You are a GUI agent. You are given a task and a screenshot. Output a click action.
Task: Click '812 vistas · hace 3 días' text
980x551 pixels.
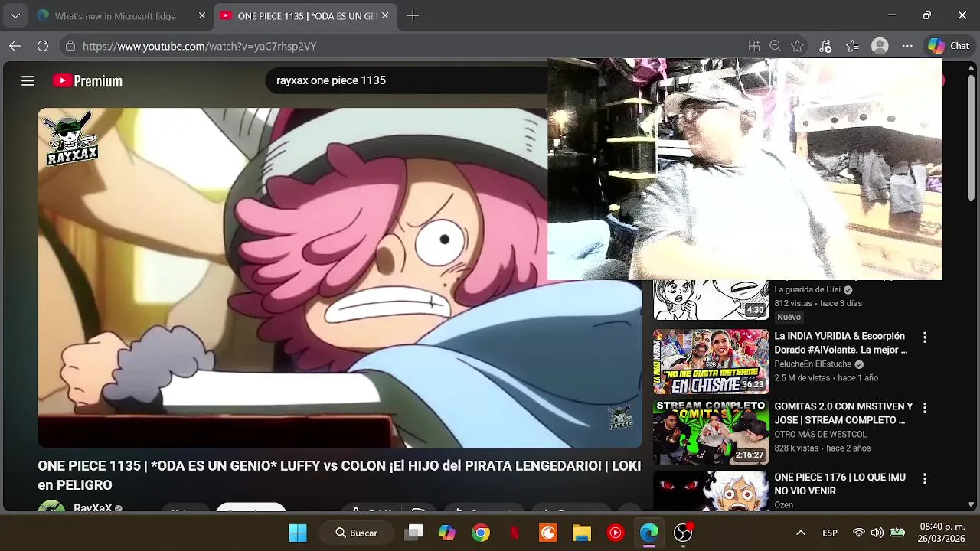click(818, 304)
